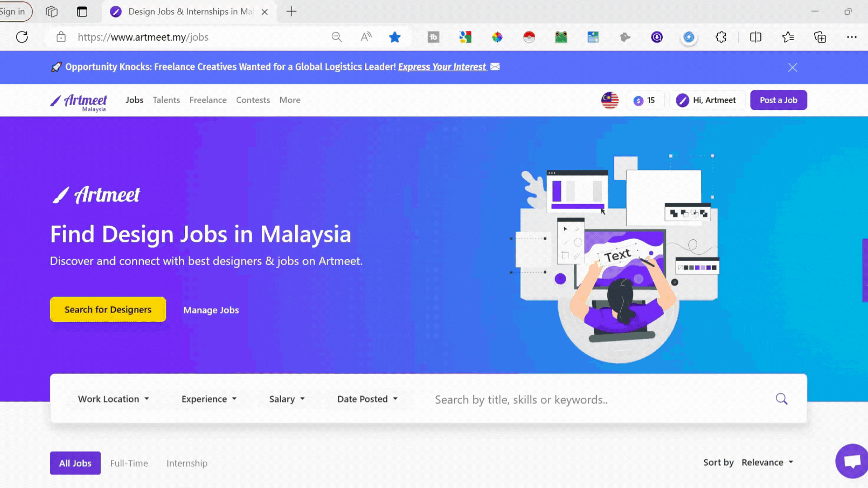Image resolution: width=868 pixels, height=488 pixels.
Task: Open browser Settings and more menu
Action: click(852, 37)
